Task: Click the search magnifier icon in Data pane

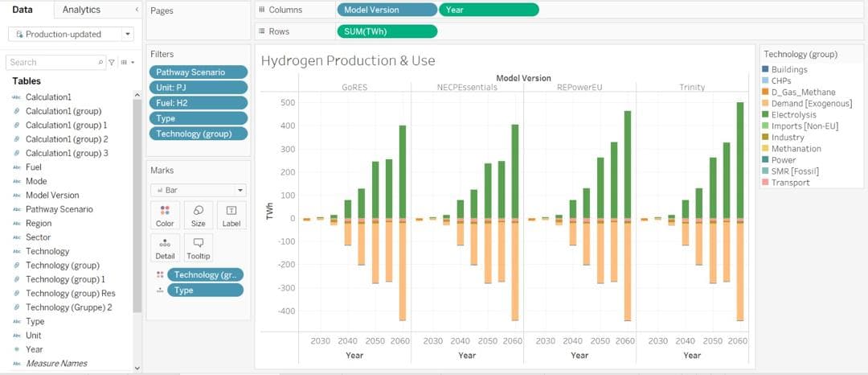Action: 100,63
